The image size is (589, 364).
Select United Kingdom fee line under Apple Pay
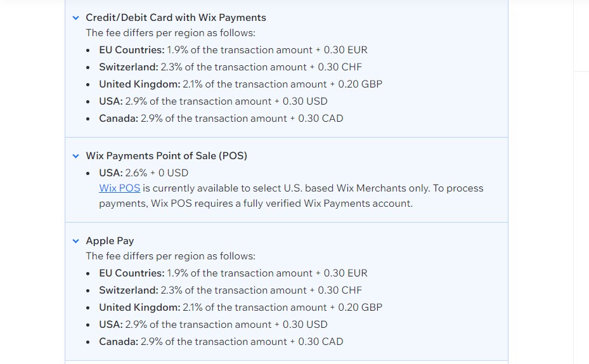pos(240,308)
